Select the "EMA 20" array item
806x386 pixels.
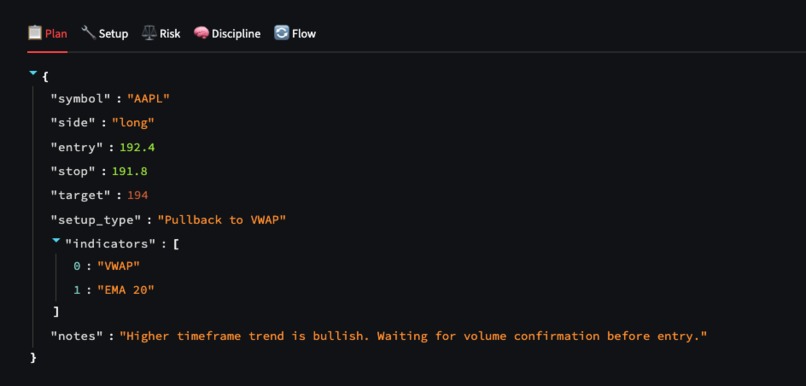point(126,290)
